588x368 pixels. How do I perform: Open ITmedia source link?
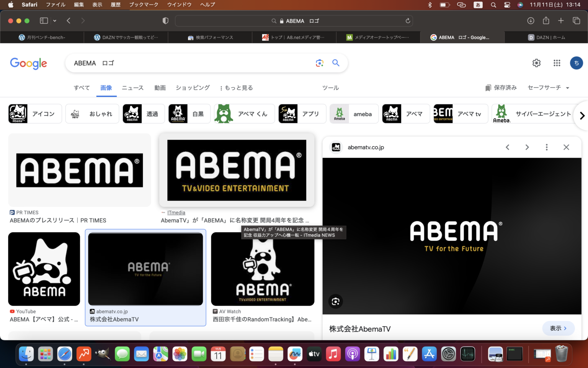(x=176, y=212)
